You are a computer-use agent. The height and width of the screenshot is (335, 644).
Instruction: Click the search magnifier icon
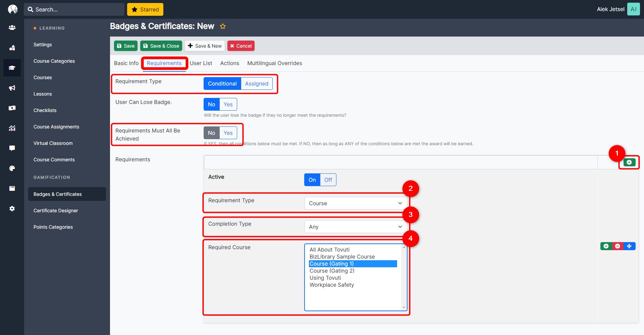(x=31, y=9)
